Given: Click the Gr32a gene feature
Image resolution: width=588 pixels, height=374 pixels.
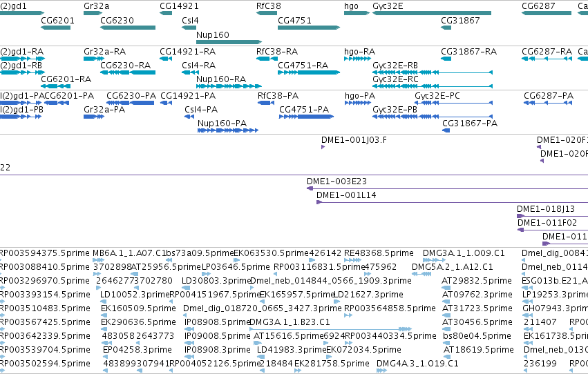Looking at the screenshot, I should pos(93,13).
